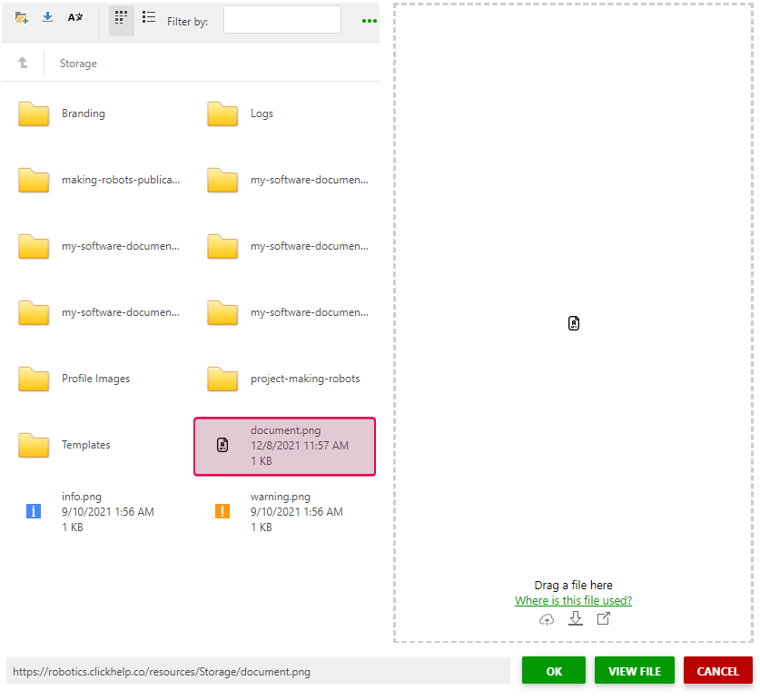
Task: Click the Storage breadcrumb
Action: point(78,64)
